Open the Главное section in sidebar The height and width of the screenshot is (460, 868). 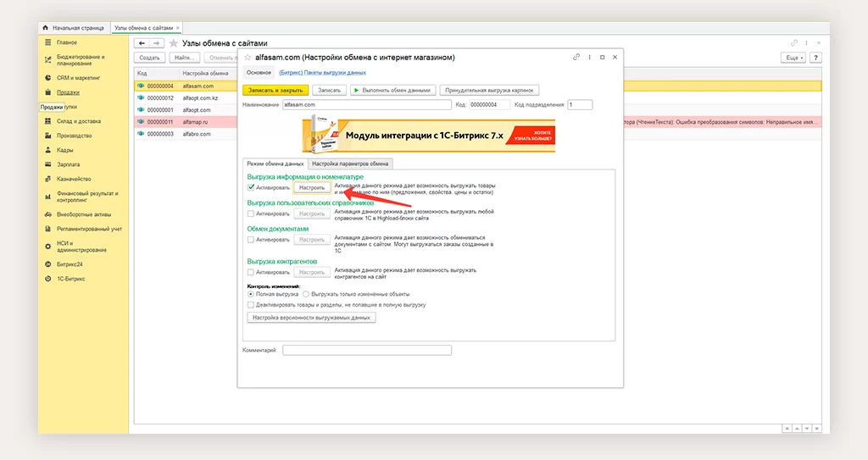tap(67, 42)
